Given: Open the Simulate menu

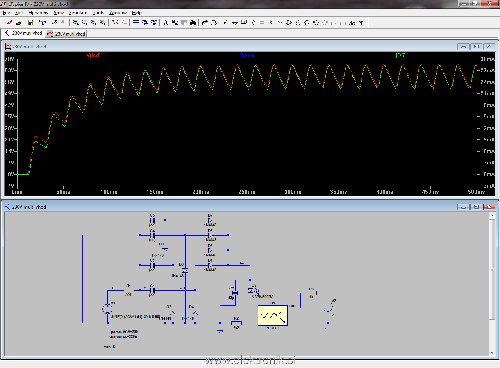Looking at the screenshot, I should tap(78, 13).
